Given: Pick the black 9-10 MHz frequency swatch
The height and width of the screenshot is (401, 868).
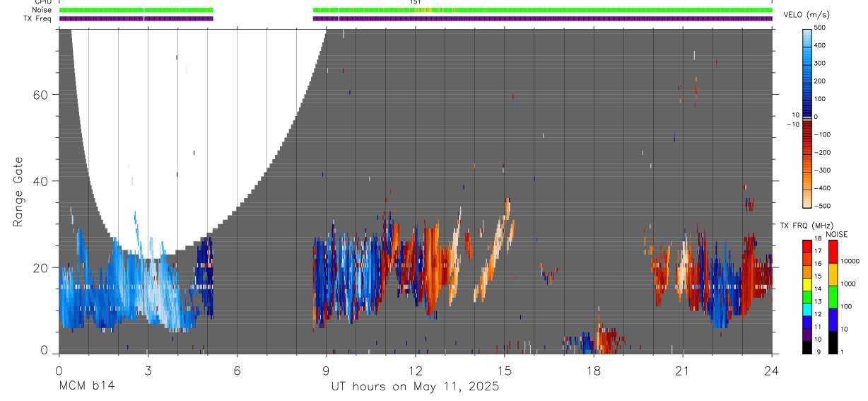Looking at the screenshot, I should coord(807,347).
